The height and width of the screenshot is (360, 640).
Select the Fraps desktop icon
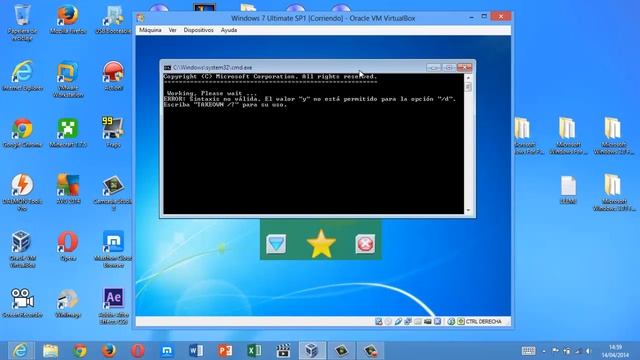[113, 133]
